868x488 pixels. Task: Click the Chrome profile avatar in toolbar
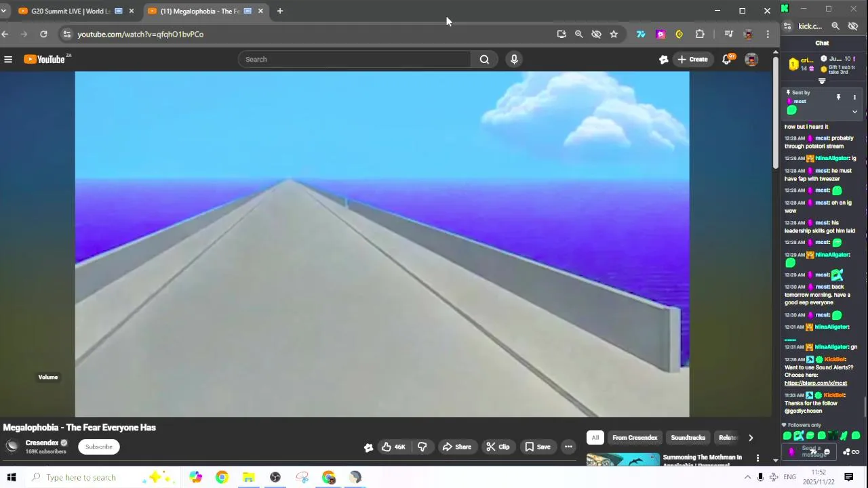click(748, 34)
